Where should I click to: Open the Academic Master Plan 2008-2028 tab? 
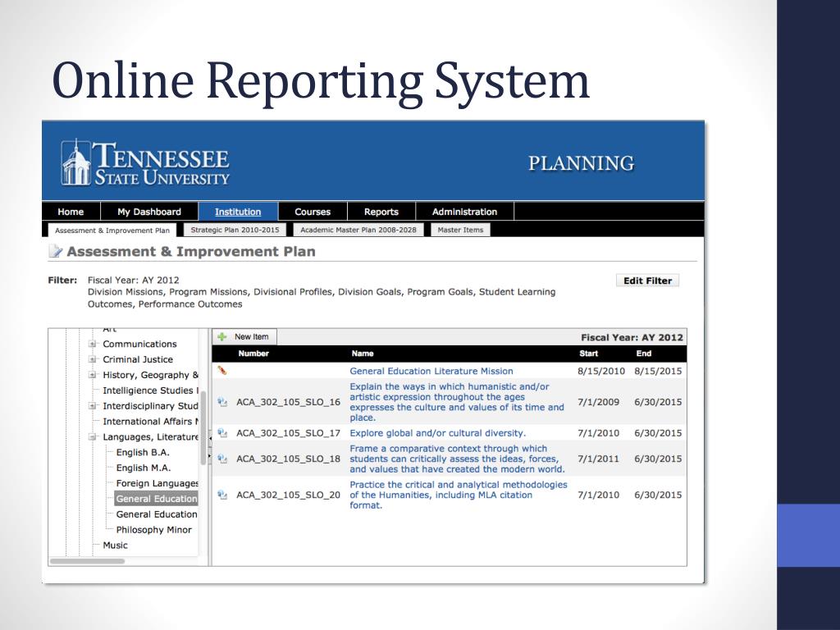358,230
